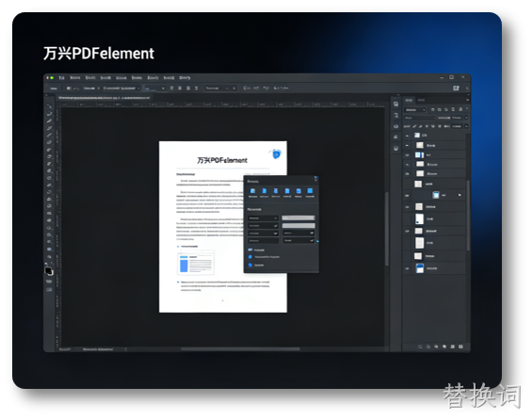Click the bottom icon in the collapsed panel strip

point(395,148)
